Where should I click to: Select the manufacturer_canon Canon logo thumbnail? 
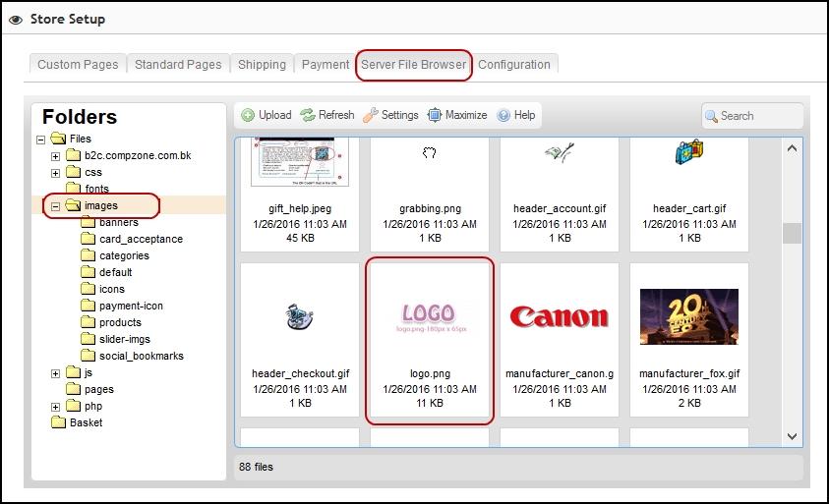[560, 317]
